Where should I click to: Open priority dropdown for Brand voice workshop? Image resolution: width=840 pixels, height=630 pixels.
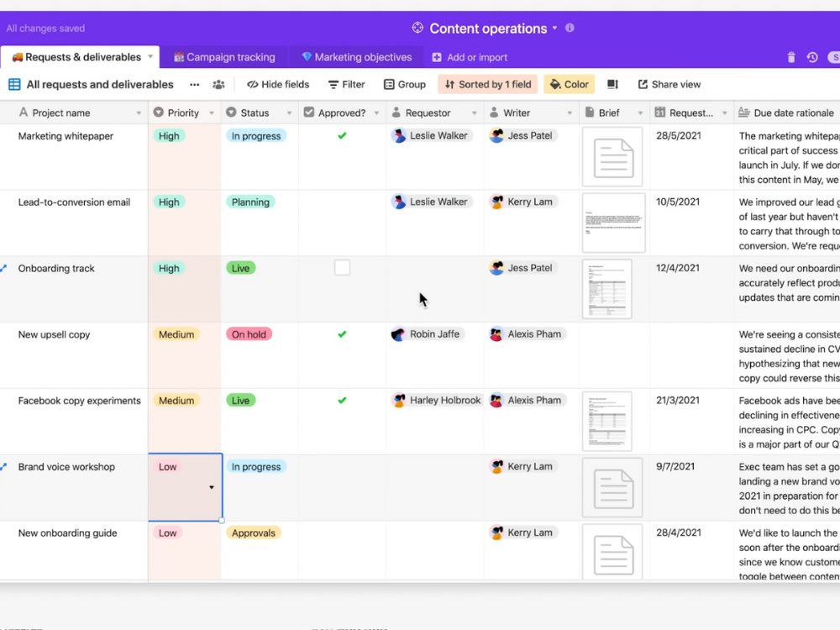pos(212,487)
